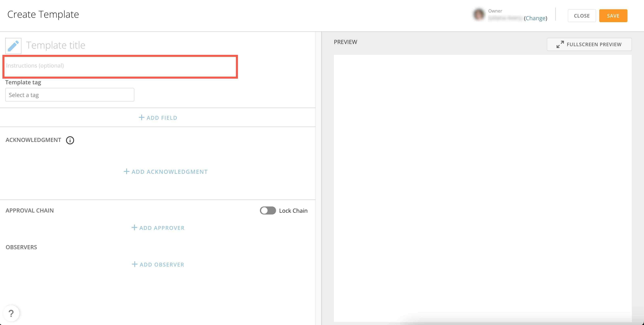Open Fullscreen Preview

click(594, 45)
